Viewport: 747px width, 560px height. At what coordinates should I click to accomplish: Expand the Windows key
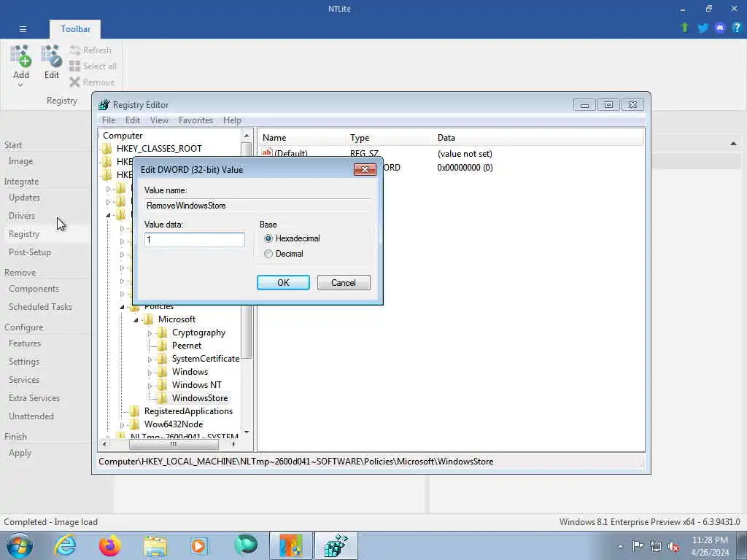(150, 373)
